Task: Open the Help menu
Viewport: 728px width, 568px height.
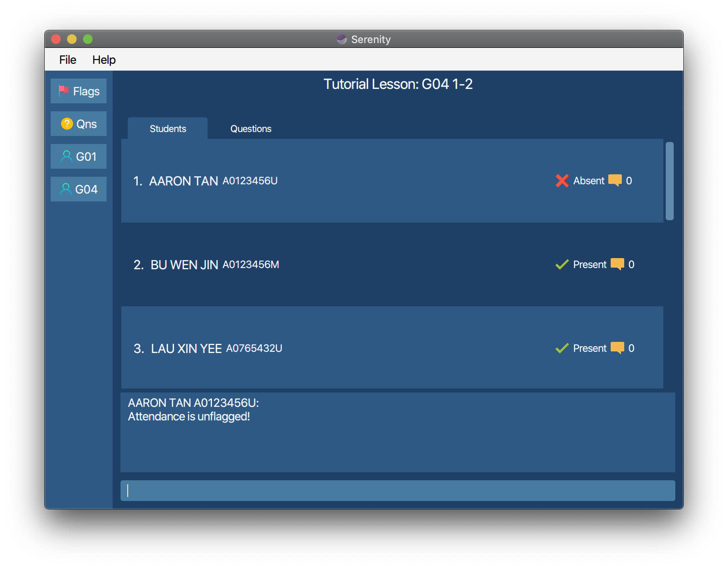Action: click(x=104, y=59)
